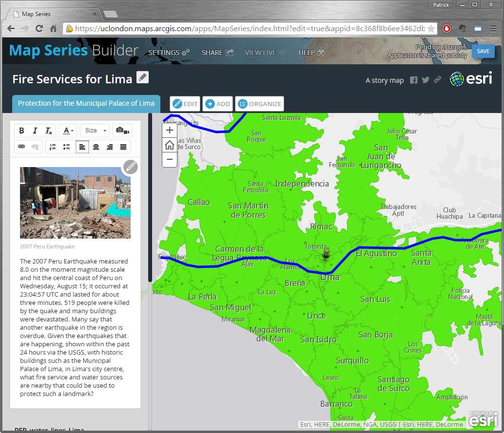
Task: Share story via Facebook icon
Action: tap(413, 80)
